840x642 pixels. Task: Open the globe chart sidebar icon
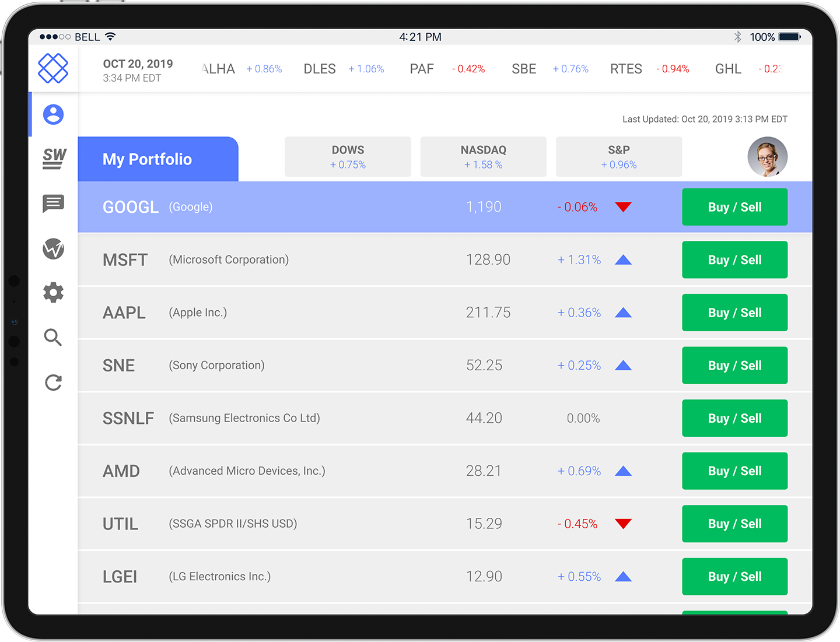click(x=53, y=249)
